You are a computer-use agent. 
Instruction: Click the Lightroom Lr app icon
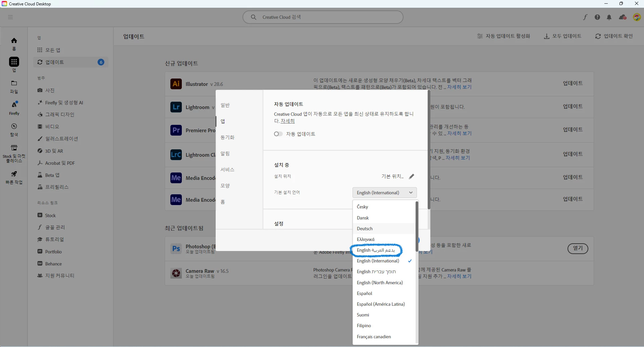pos(176,107)
